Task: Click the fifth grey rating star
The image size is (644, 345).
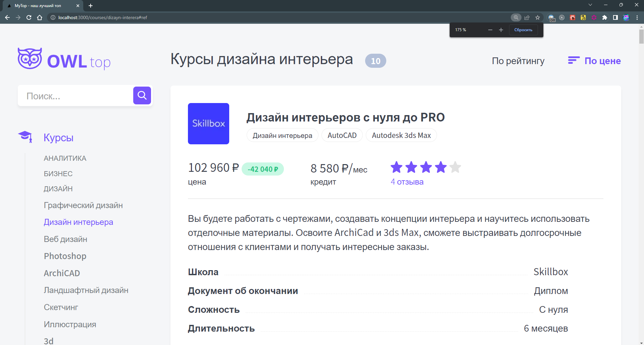Action: click(x=455, y=167)
